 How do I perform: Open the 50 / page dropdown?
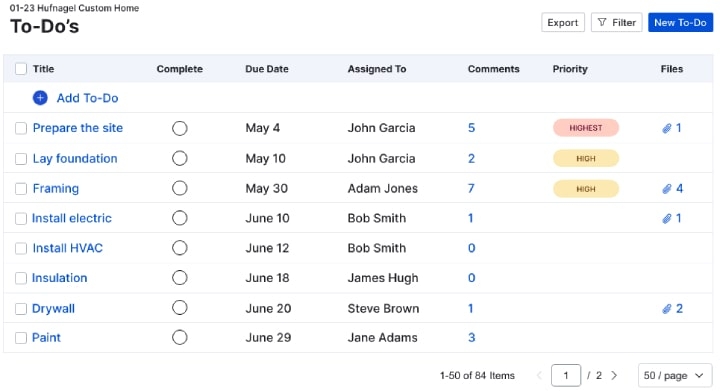coord(675,375)
